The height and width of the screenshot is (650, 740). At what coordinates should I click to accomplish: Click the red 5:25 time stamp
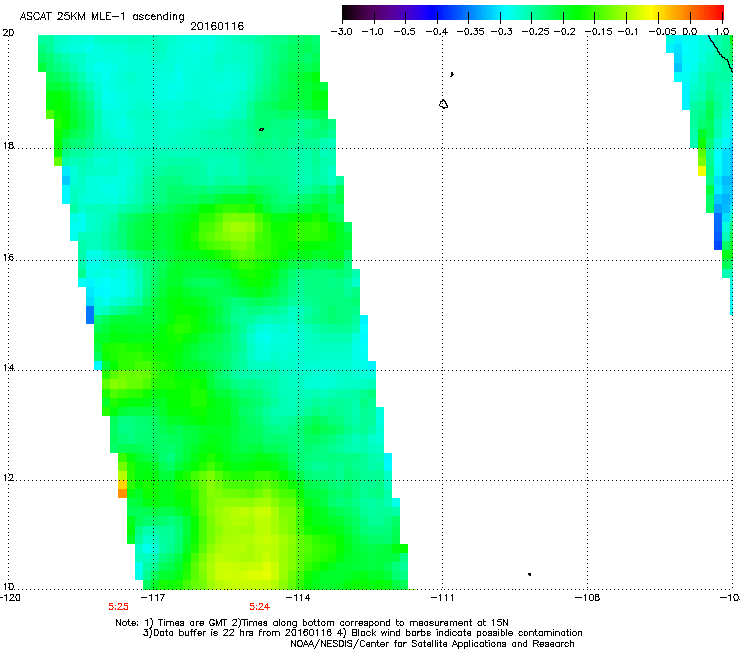click(x=118, y=607)
